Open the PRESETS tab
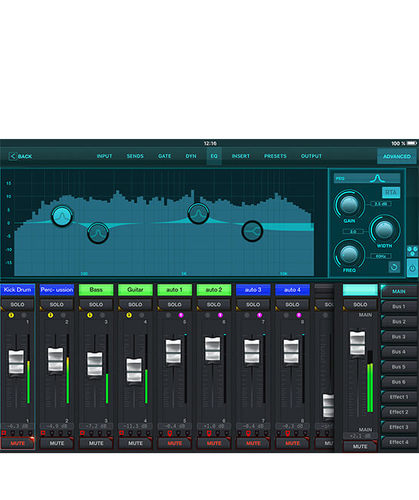 click(x=275, y=156)
